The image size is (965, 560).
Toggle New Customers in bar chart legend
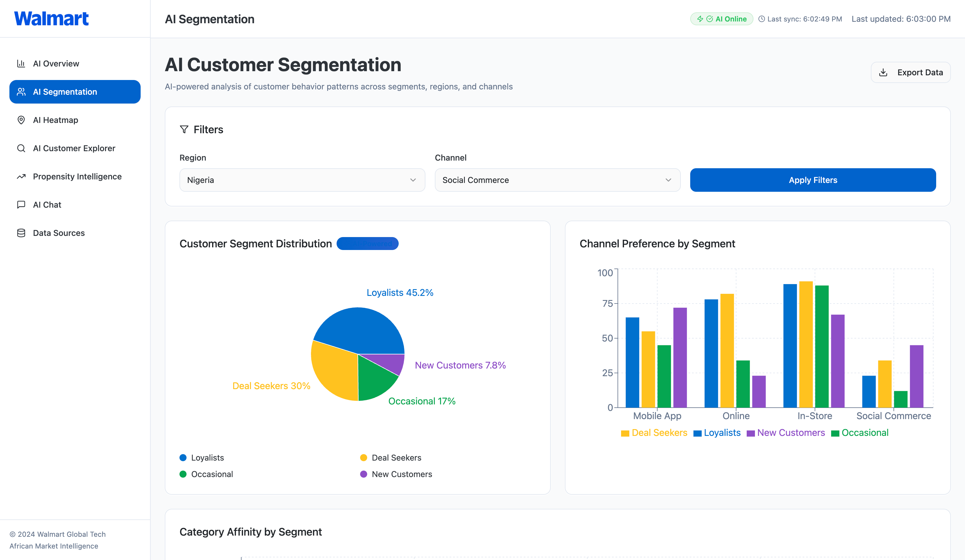[x=786, y=433]
